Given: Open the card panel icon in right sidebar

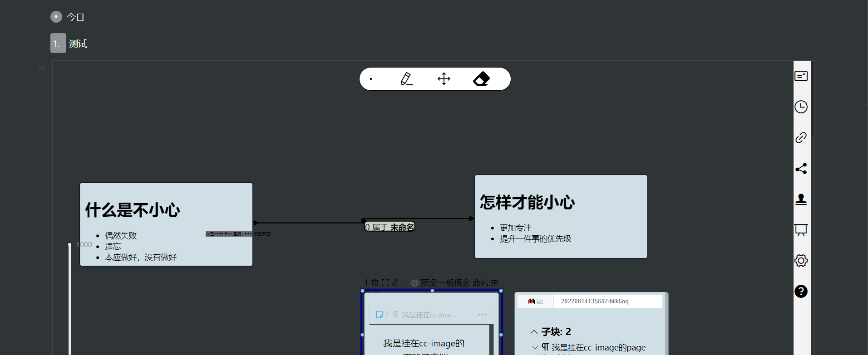Looking at the screenshot, I should click(x=801, y=76).
